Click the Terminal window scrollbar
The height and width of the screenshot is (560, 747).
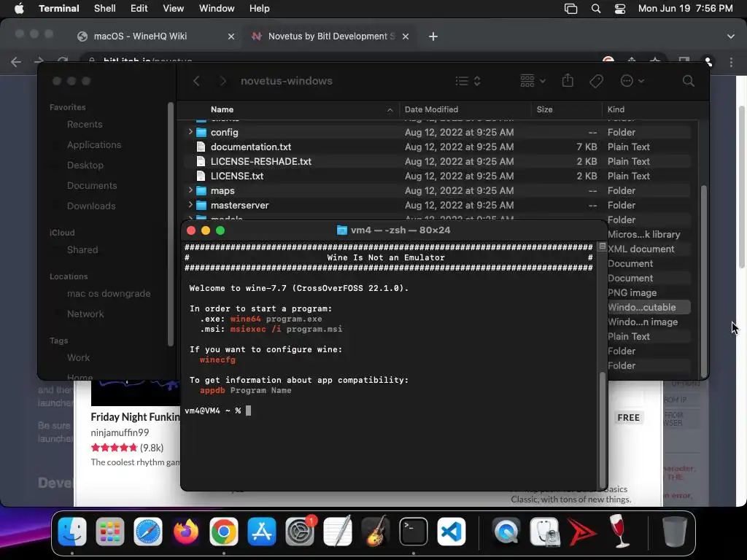tap(602, 429)
